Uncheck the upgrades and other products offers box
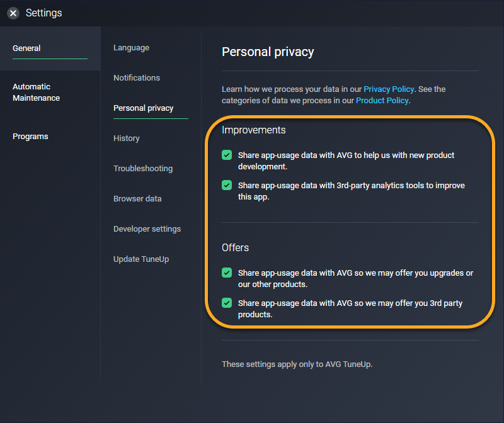Screen dimensions: 504x423 pos(227,273)
